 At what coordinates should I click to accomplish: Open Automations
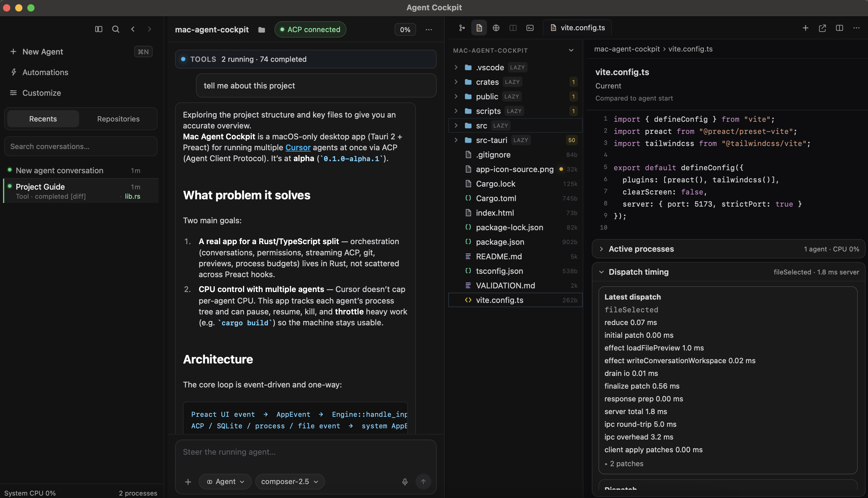45,72
